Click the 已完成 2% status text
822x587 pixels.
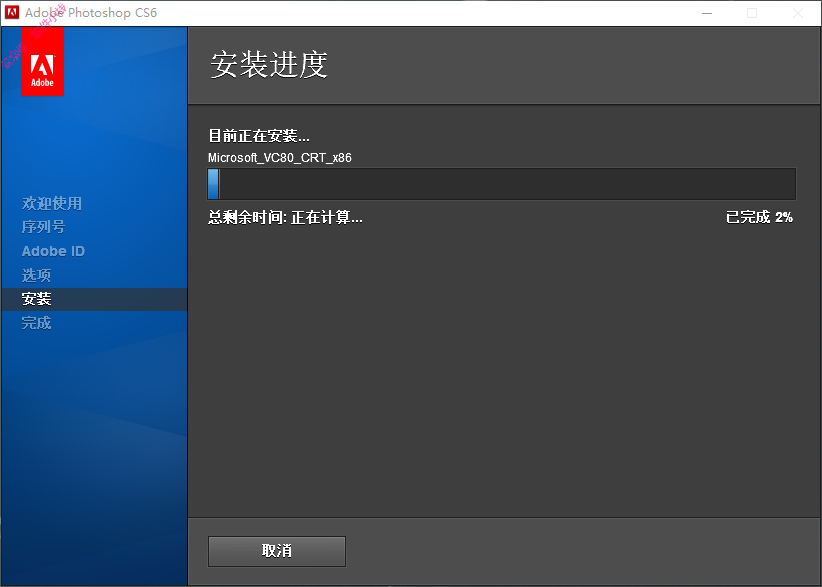tap(759, 217)
